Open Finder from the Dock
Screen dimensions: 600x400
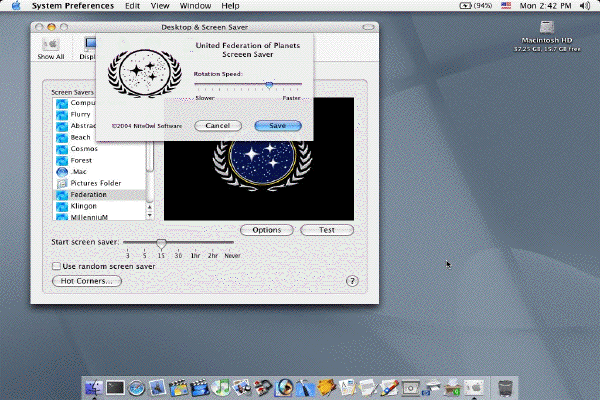pyautogui.click(x=94, y=388)
